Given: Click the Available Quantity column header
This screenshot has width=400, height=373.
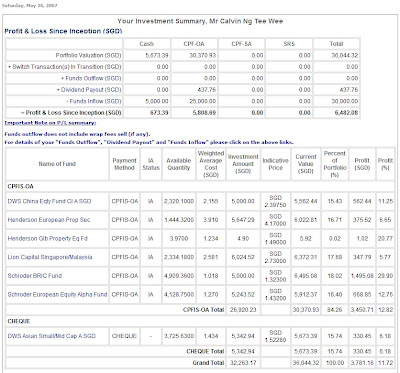Looking at the screenshot, I should [x=179, y=164].
